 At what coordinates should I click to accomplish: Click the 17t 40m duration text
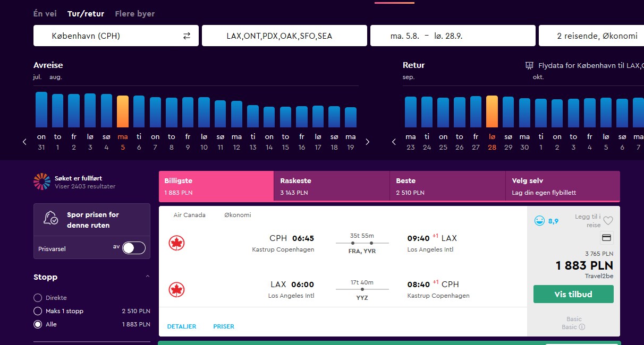362,282
